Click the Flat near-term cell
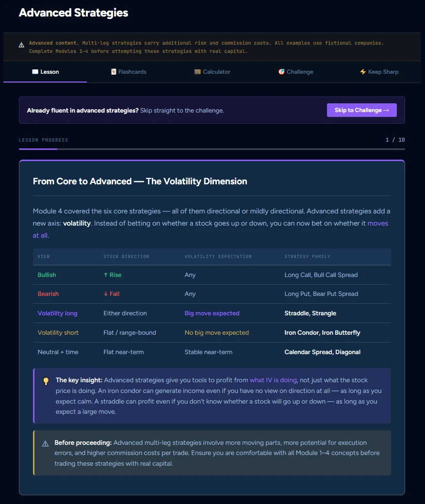The image size is (425, 504). (x=124, y=352)
